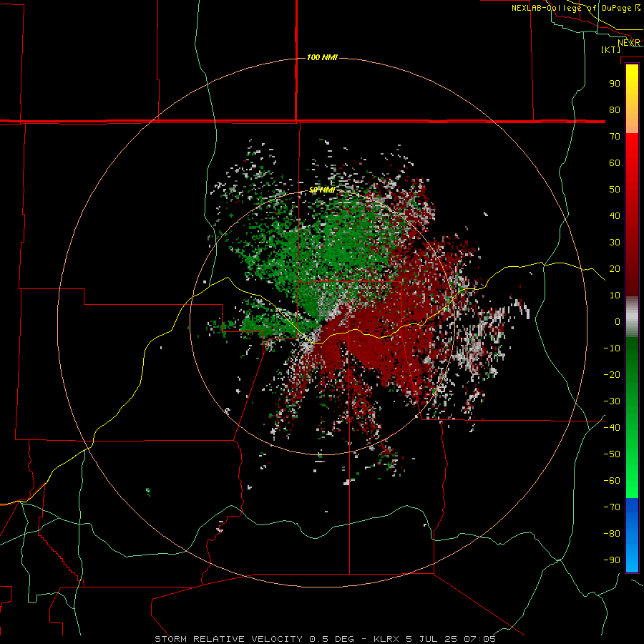Click the 40 value on the velocity scale

click(615, 215)
